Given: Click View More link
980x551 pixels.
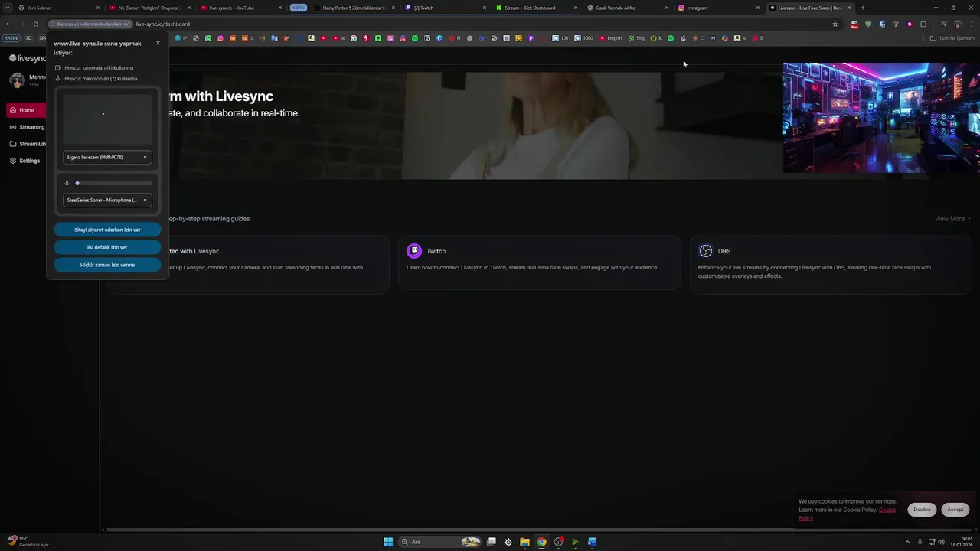Looking at the screenshot, I should pyautogui.click(x=952, y=219).
